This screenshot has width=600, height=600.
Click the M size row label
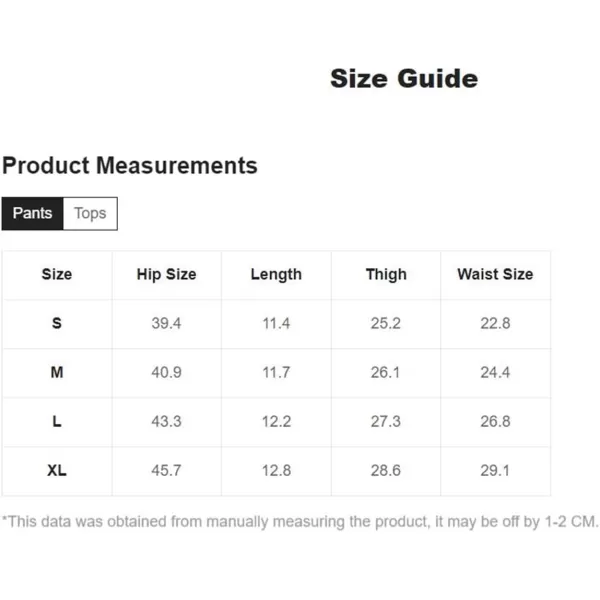[x=57, y=372]
